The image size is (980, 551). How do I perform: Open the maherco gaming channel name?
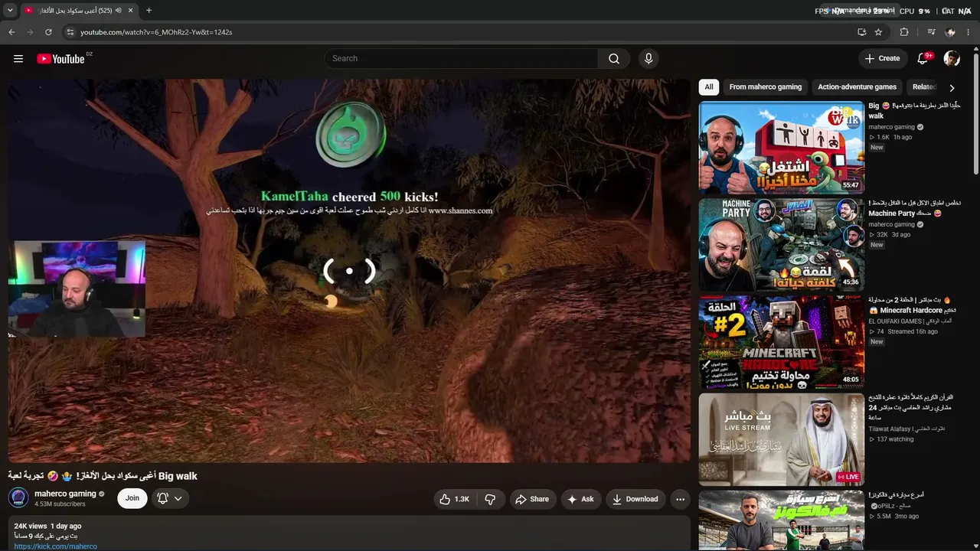point(65,494)
